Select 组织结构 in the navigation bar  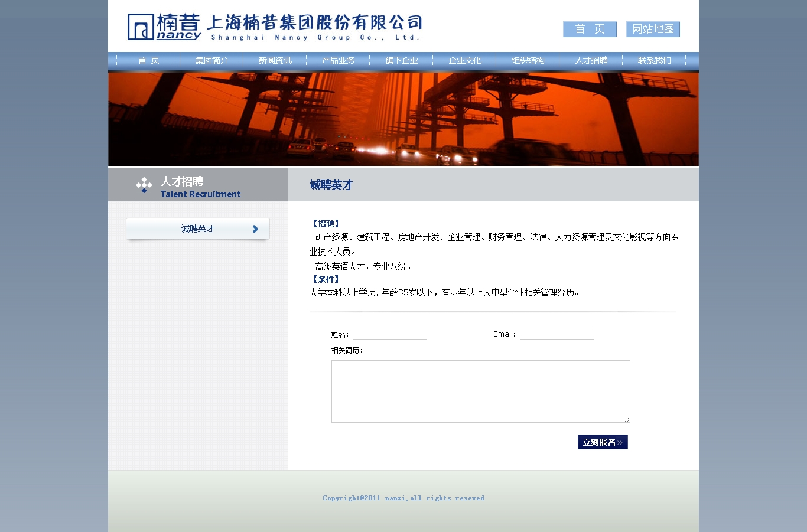tap(528, 60)
